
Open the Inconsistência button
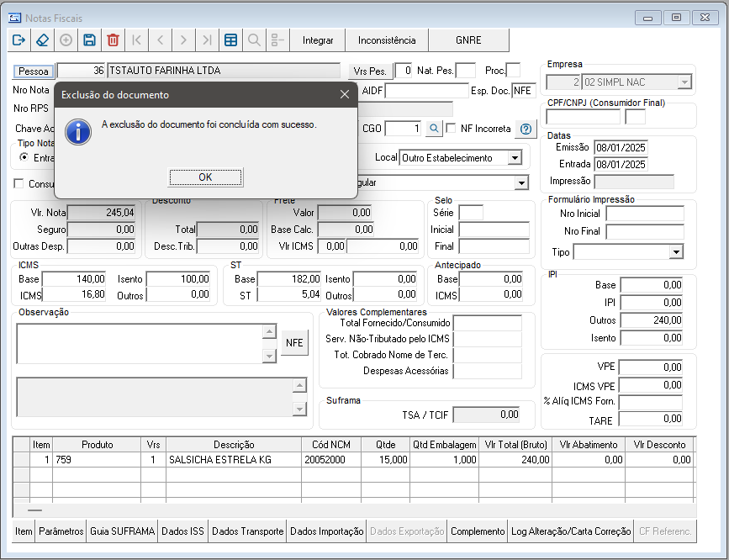point(387,40)
